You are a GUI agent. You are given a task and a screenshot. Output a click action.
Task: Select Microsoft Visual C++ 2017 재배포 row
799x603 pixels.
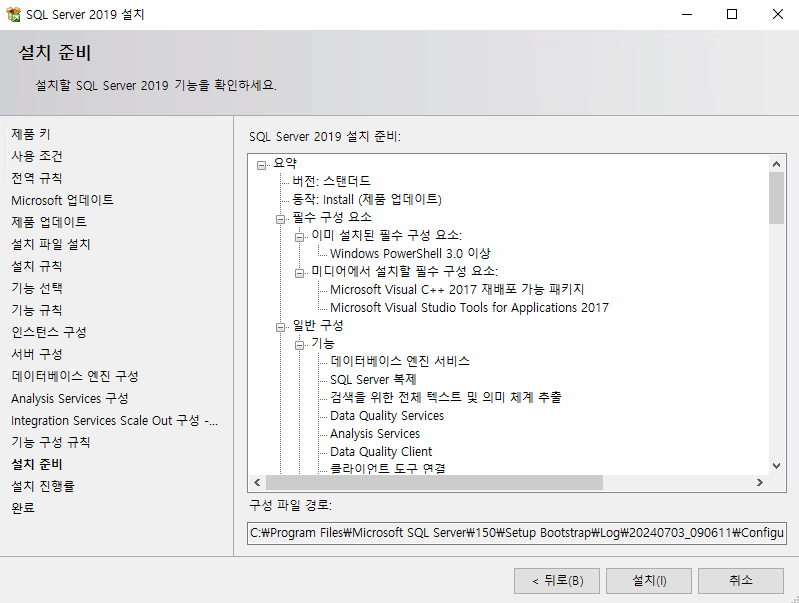(457, 290)
